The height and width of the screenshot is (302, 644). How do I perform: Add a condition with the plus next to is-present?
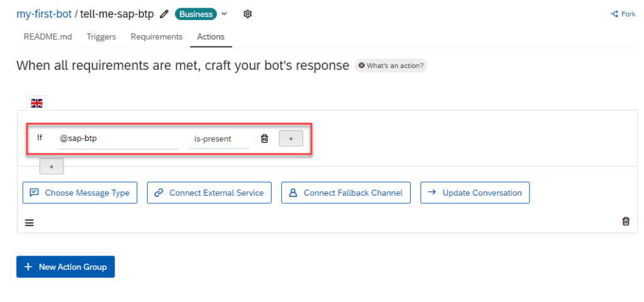coord(291,138)
